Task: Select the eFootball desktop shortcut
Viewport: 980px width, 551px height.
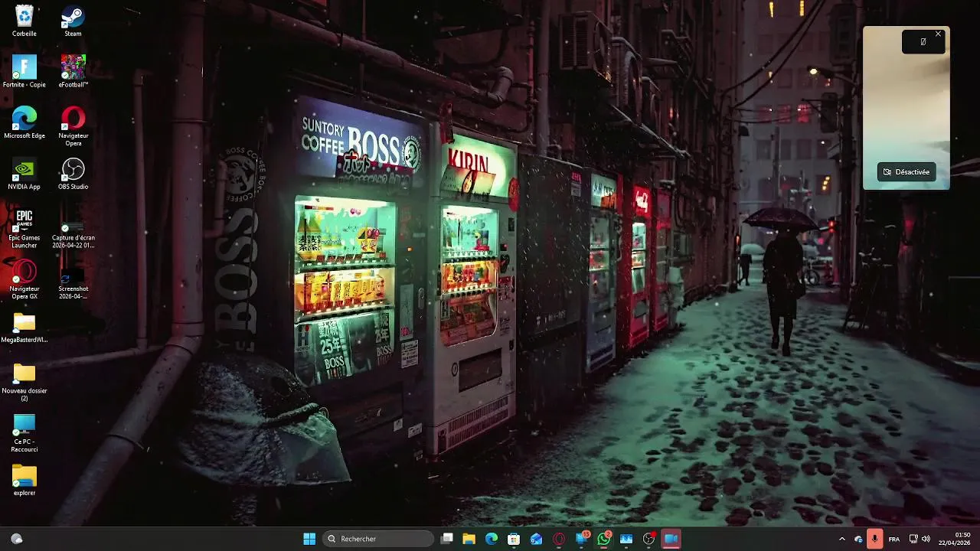Action: click(73, 72)
